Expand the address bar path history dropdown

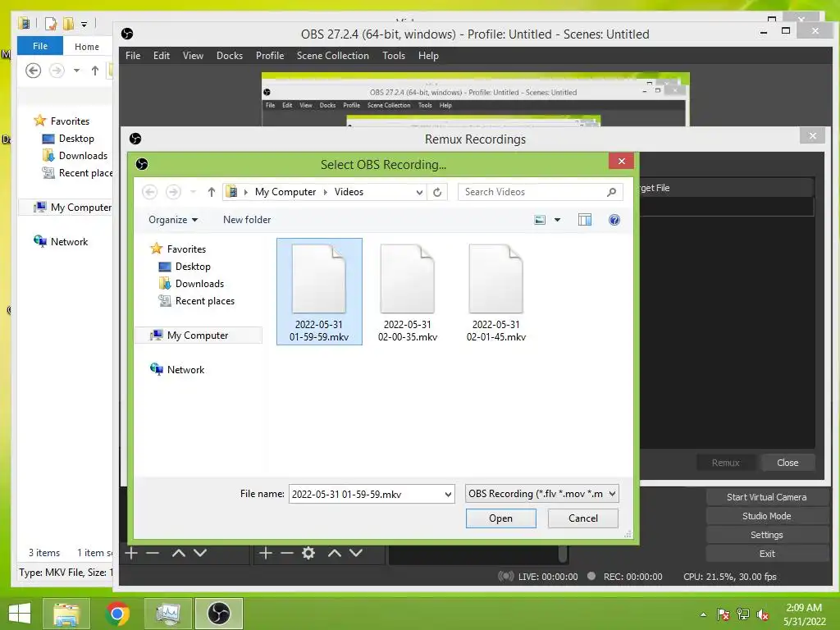coord(419,192)
